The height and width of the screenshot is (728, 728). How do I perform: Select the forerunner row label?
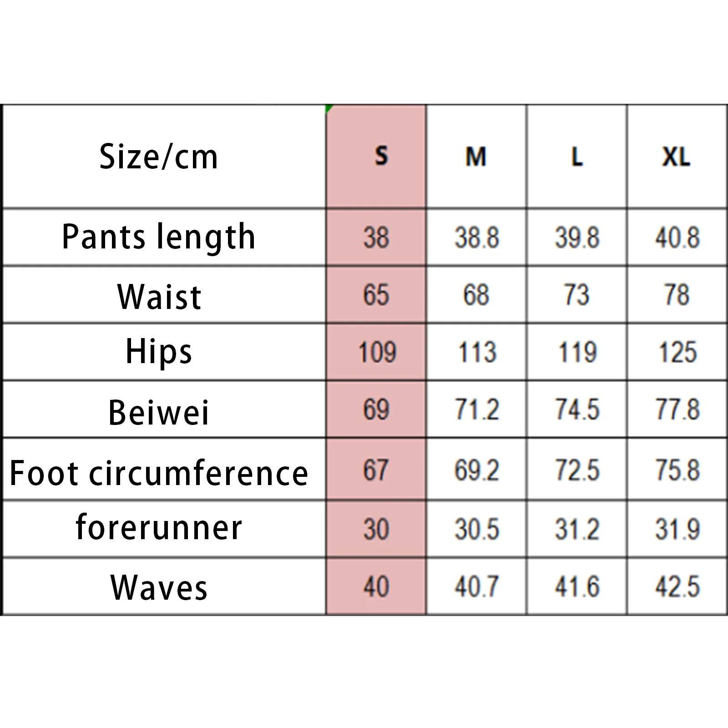[159, 528]
